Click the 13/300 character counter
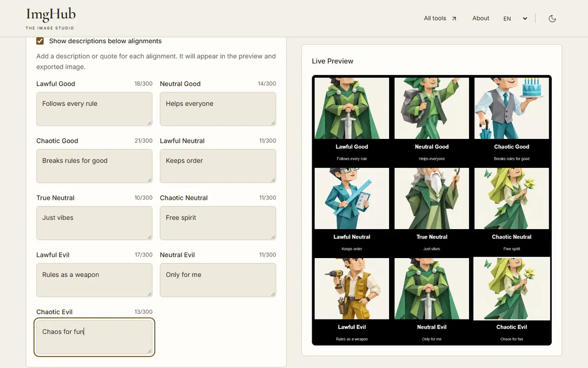 144,312
